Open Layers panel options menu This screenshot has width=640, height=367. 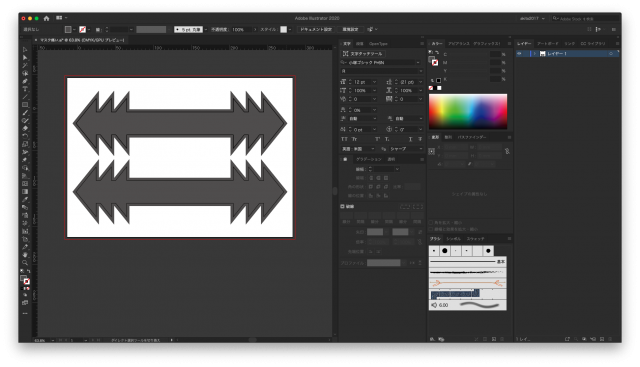click(617, 44)
